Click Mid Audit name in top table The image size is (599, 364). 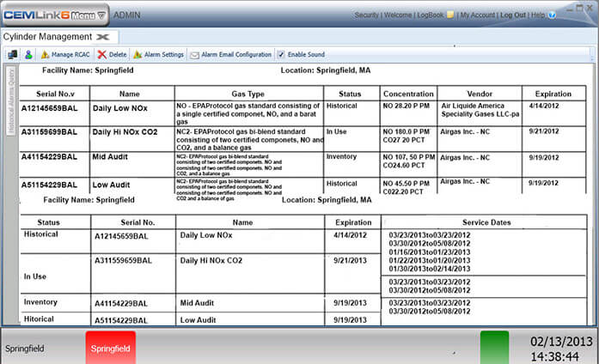tap(110, 157)
